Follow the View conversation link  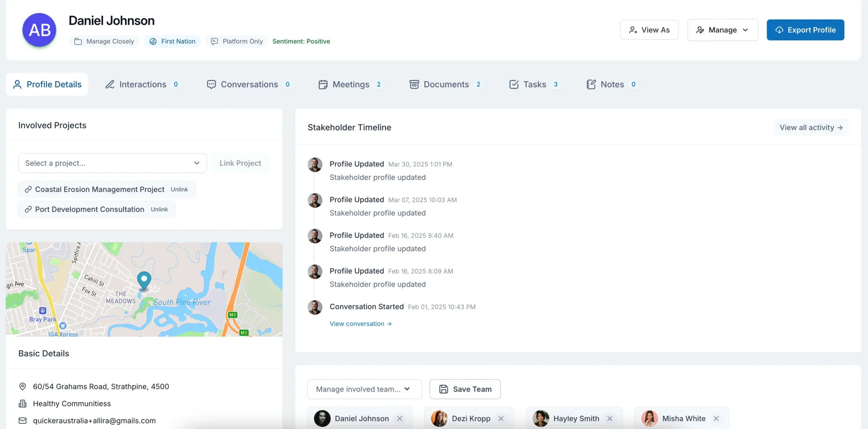pos(361,324)
